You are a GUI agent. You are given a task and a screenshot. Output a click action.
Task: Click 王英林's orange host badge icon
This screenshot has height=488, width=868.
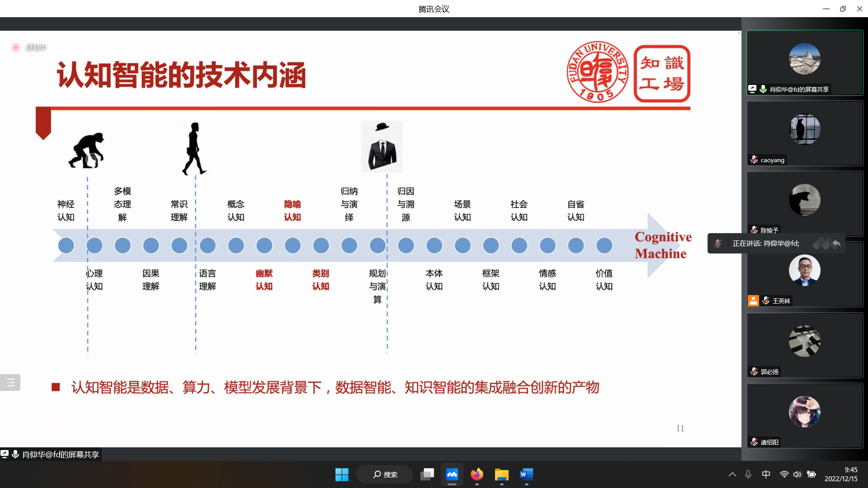pos(753,300)
